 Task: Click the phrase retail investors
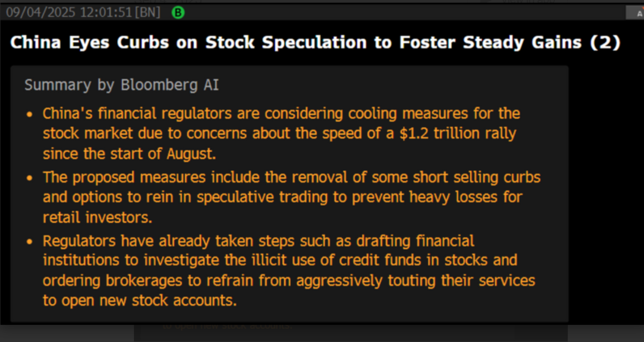tap(97, 217)
